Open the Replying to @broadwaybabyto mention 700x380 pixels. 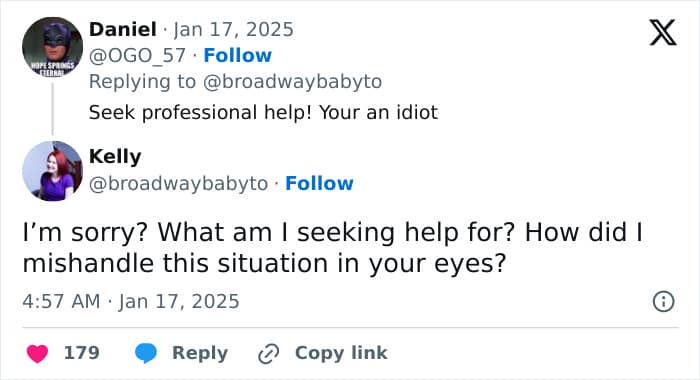click(x=293, y=82)
